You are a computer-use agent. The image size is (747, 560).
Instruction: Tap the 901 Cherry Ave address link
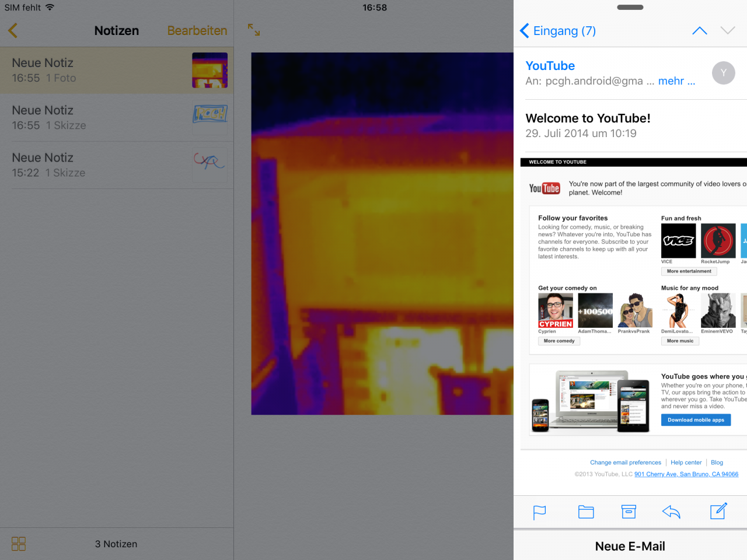686,474
